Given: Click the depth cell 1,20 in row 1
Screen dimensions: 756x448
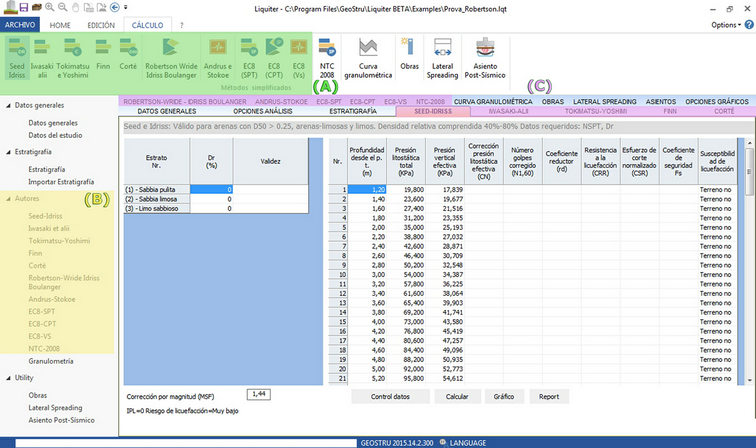Looking at the screenshot, I should (x=367, y=190).
